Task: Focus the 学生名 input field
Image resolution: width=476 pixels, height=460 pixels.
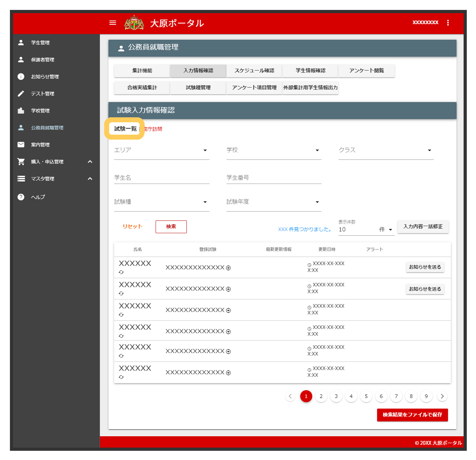Action: click(x=162, y=178)
